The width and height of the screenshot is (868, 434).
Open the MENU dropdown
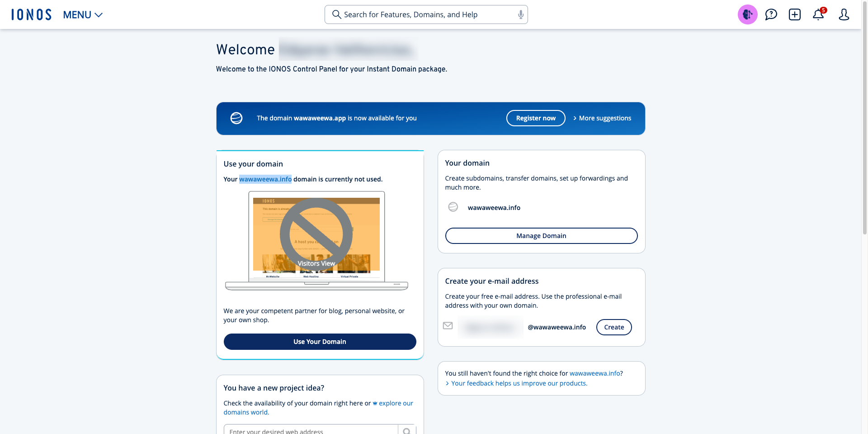(83, 15)
